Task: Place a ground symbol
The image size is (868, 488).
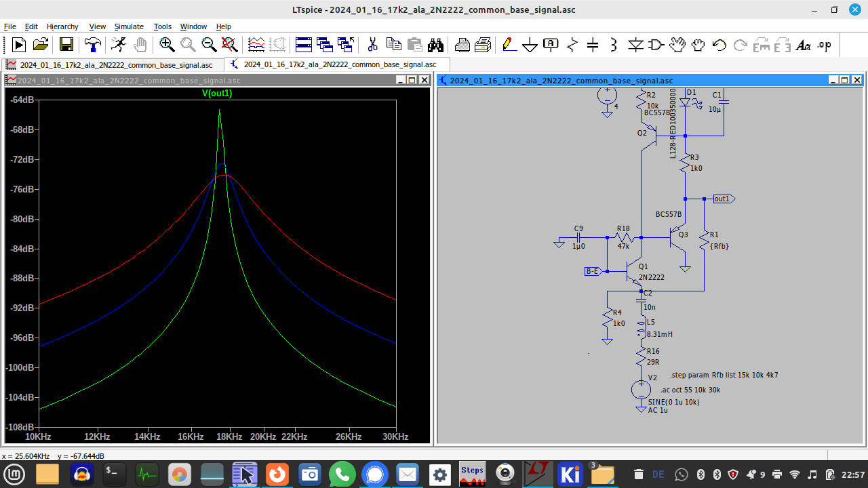Action: pyautogui.click(x=530, y=45)
